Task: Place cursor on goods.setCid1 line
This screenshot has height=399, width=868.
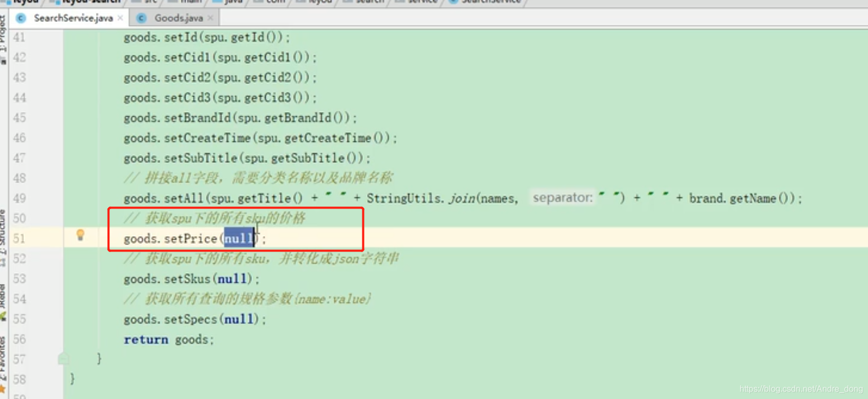Action: point(220,58)
